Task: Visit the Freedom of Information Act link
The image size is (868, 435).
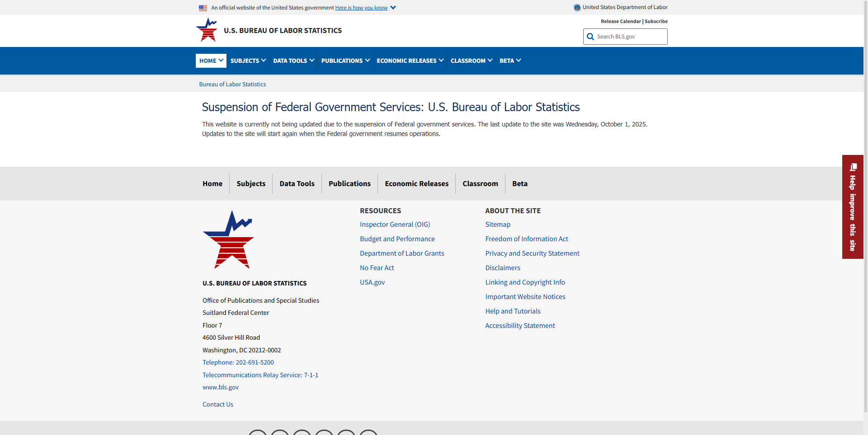Action: click(527, 239)
